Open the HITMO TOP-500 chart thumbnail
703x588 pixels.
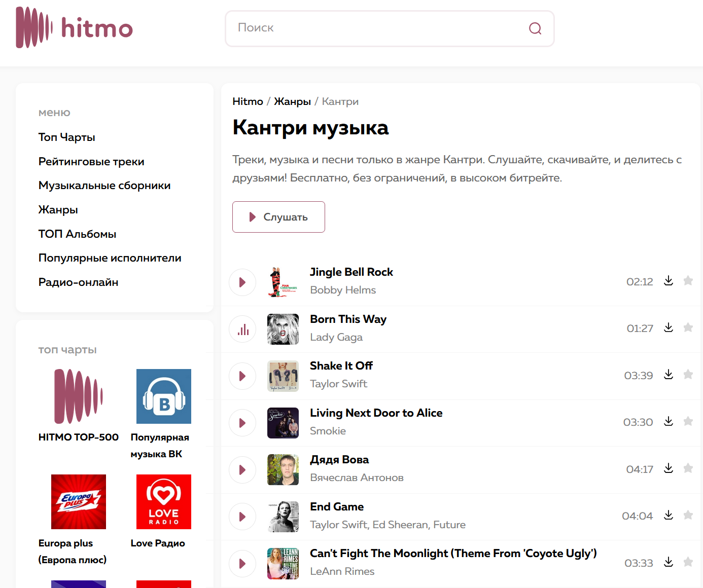(79, 396)
